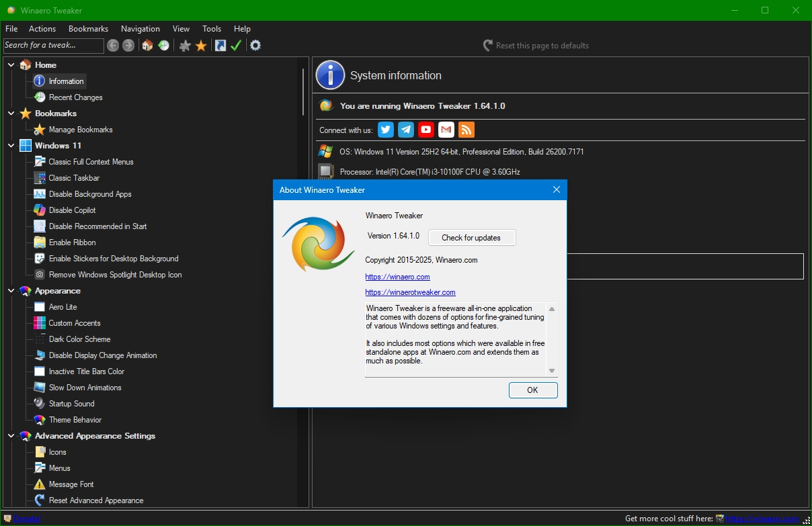
Task: Click the green checkmark toolbar icon
Action: pyautogui.click(x=236, y=46)
